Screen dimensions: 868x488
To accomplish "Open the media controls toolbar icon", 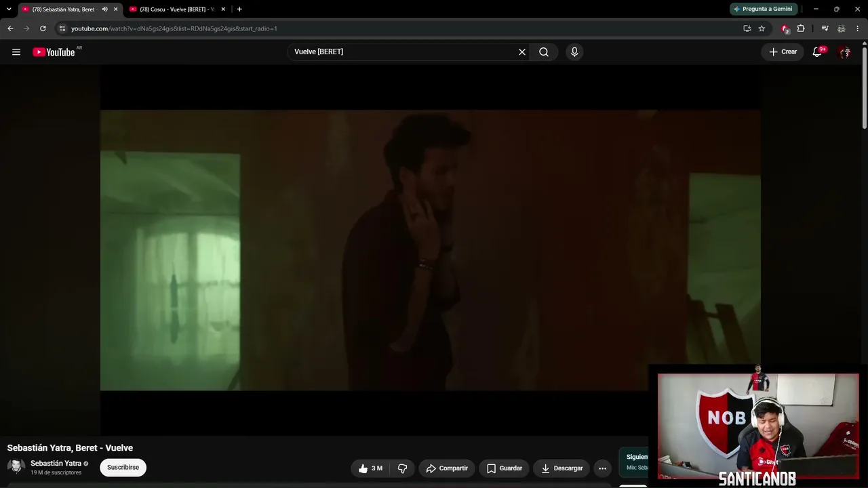I will [x=825, y=28].
